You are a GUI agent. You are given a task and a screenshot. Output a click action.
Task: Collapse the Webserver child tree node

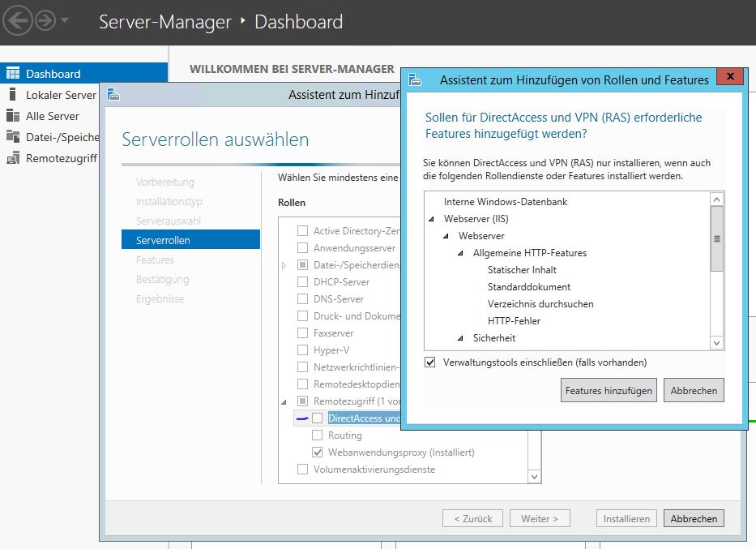click(x=446, y=236)
